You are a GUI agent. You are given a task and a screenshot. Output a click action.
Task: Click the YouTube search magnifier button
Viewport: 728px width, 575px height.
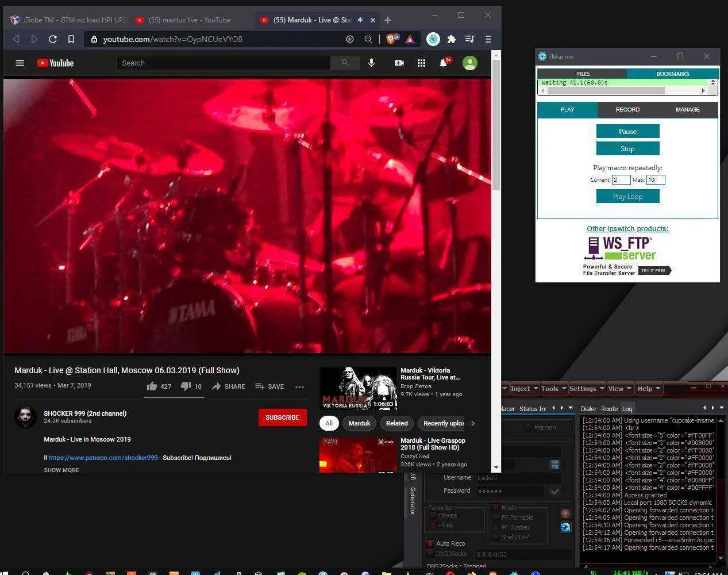(345, 63)
